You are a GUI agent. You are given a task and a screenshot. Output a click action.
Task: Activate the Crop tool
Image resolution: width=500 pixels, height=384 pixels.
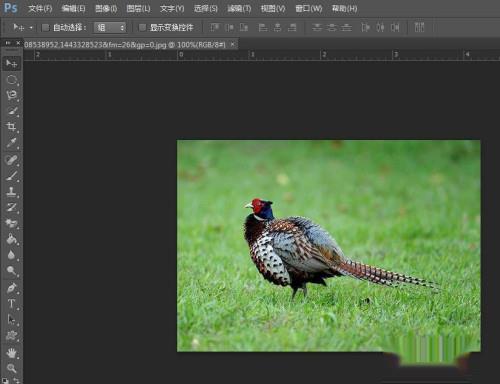[x=11, y=126]
